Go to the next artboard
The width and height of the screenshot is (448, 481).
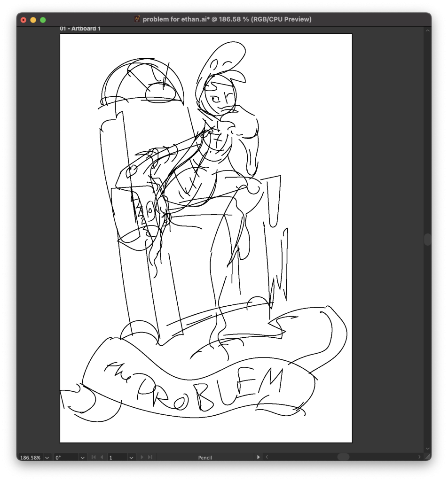tap(142, 457)
